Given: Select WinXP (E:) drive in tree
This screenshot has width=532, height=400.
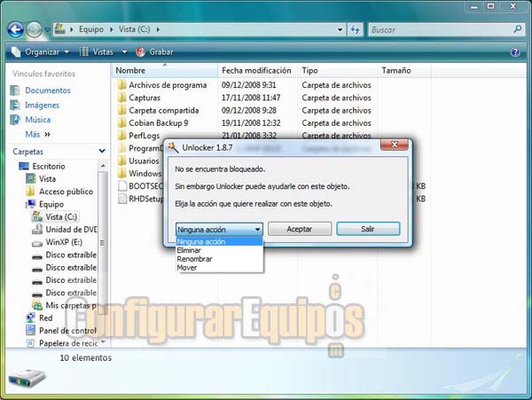Looking at the screenshot, I should [x=64, y=242].
